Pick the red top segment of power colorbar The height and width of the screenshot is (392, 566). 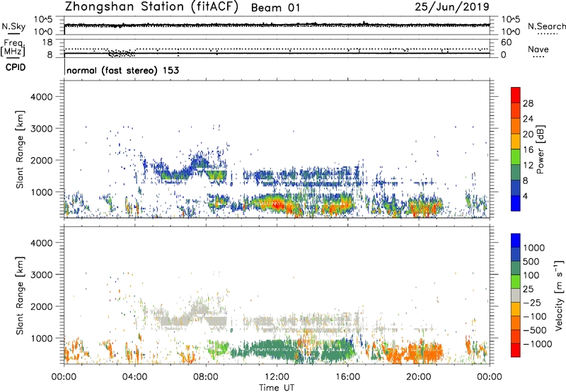click(516, 95)
